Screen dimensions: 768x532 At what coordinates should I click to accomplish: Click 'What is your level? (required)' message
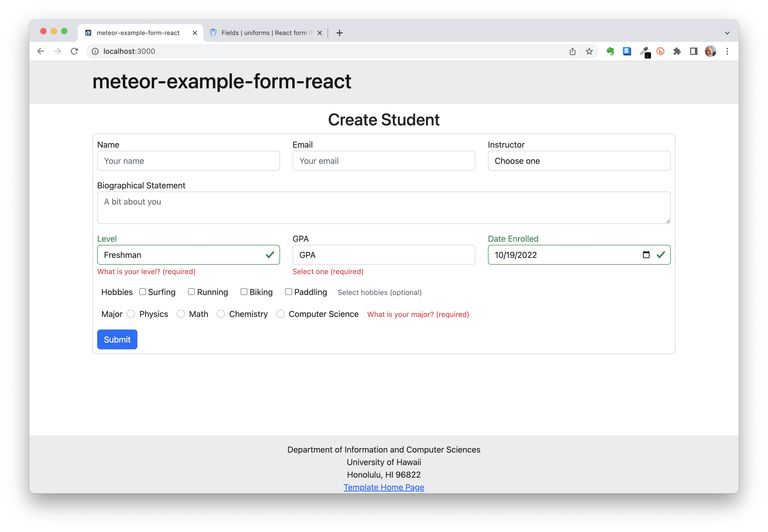coord(146,271)
